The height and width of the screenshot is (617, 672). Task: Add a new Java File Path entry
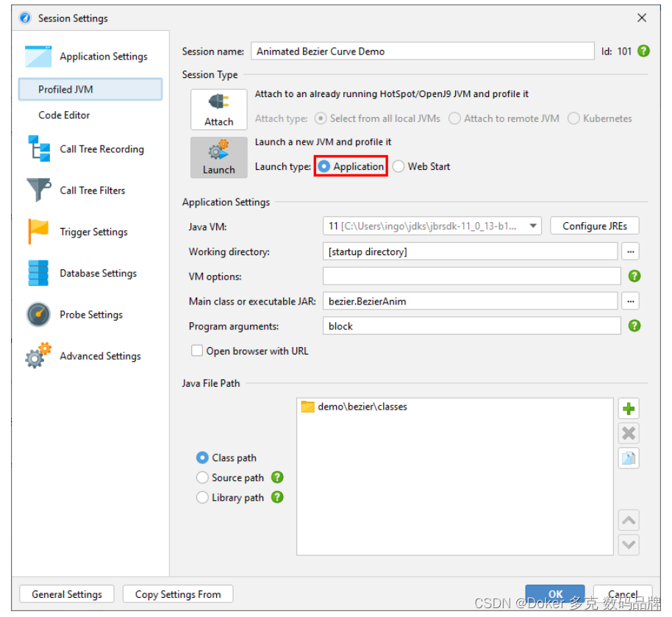click(x=629, y=408)
